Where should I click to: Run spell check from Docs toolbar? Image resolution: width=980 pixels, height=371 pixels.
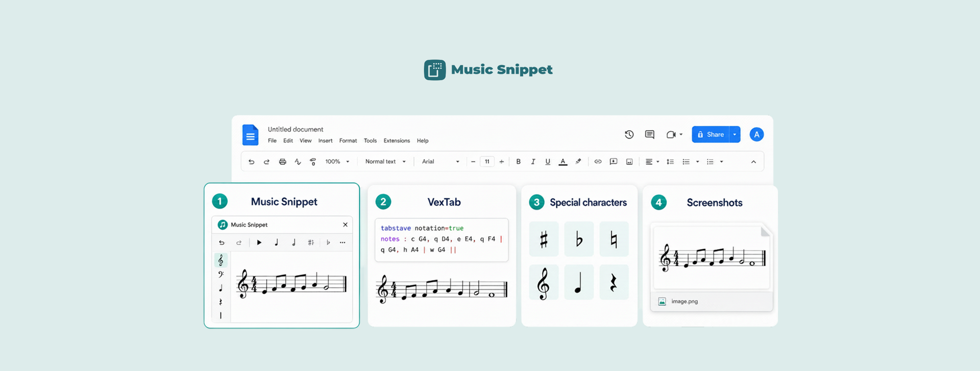click(x=297, y=162)
